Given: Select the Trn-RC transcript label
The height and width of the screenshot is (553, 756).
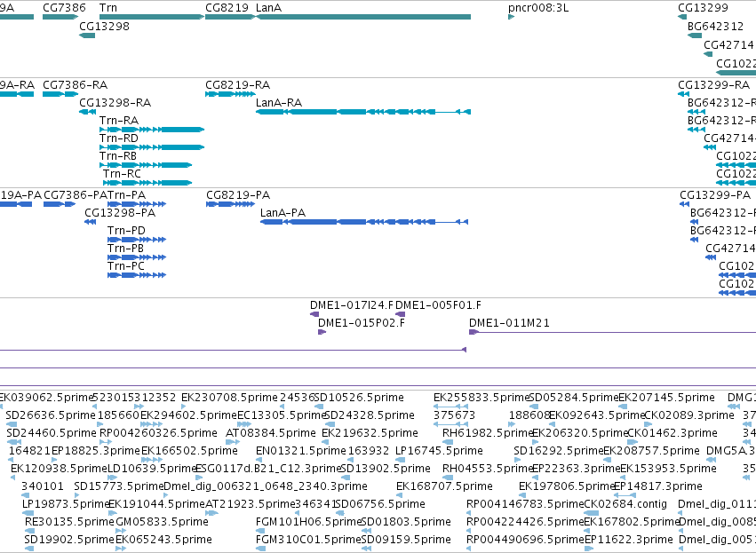Looking at the screenshot, I should [x=122, y=174].
